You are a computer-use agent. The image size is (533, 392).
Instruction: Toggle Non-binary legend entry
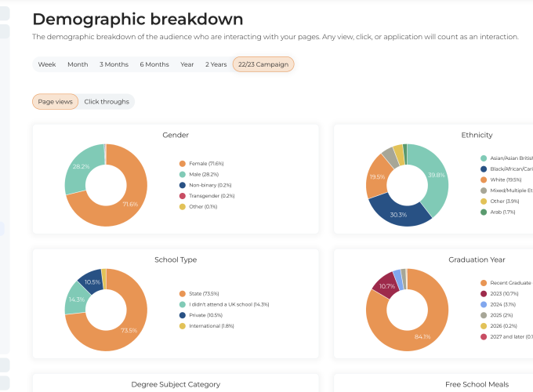click(x=205, y=185)
